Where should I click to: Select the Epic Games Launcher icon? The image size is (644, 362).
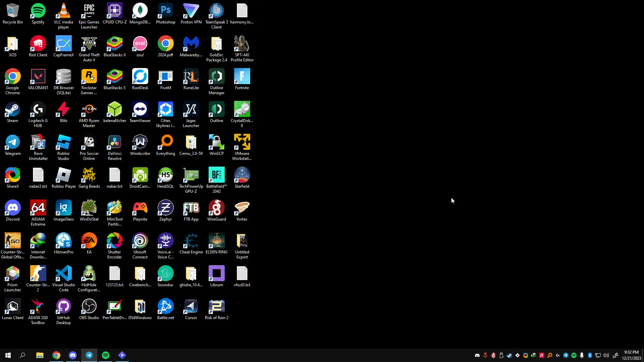(89, 16)
